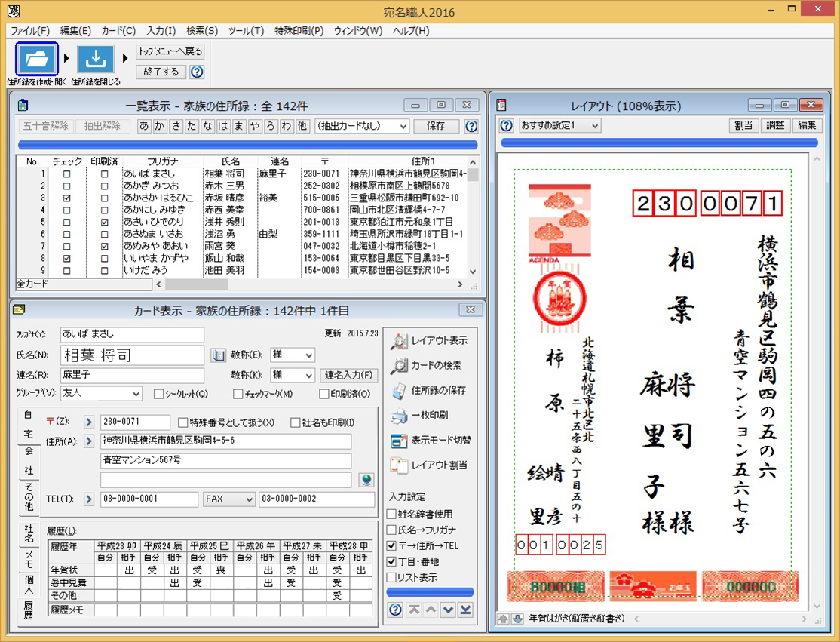Screen dimensions: 840x642
Task: Jump to last card arrow icon
Action: [x=465, y=610]
